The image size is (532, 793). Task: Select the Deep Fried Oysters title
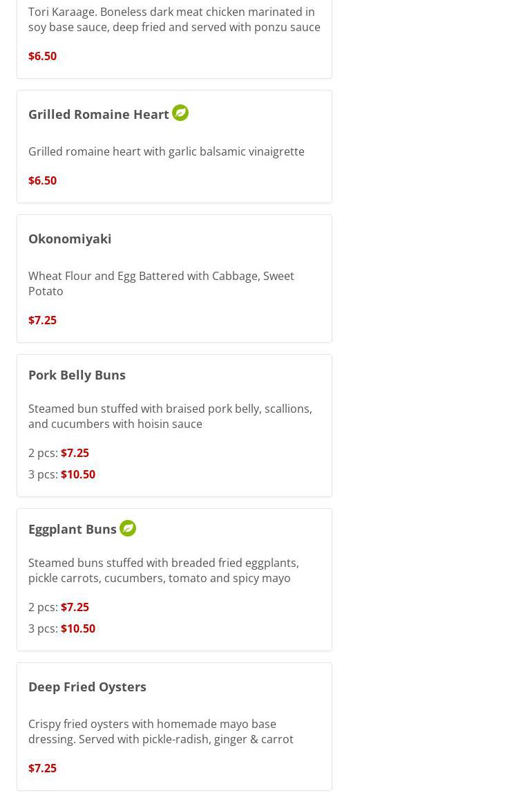tap(87, 687)
